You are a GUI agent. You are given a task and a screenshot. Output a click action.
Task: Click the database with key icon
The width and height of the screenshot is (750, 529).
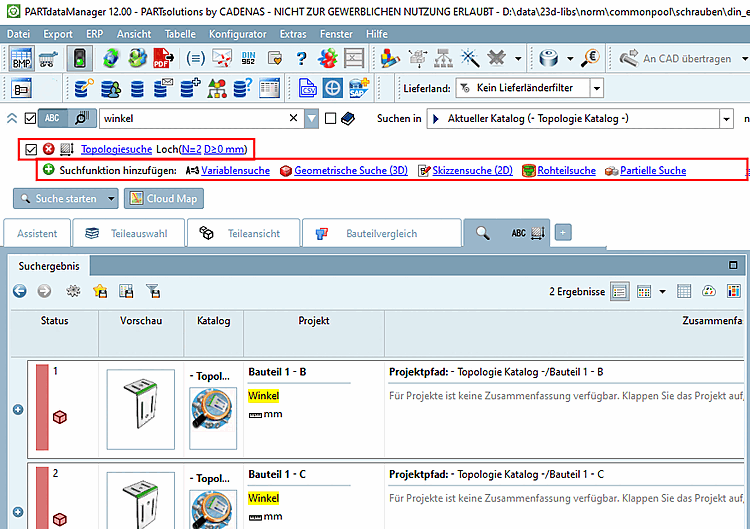(x=85, y=88)
